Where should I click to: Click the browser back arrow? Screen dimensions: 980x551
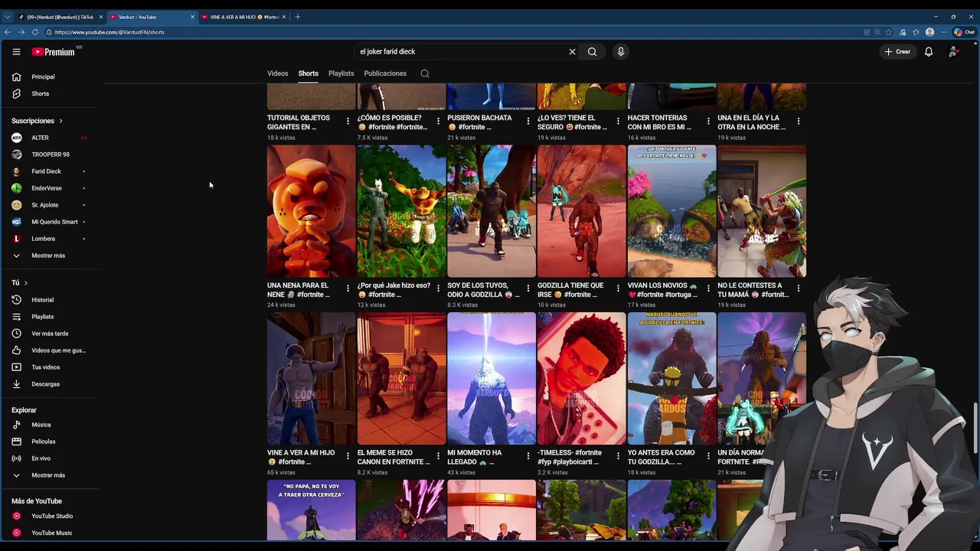point(8,32)
